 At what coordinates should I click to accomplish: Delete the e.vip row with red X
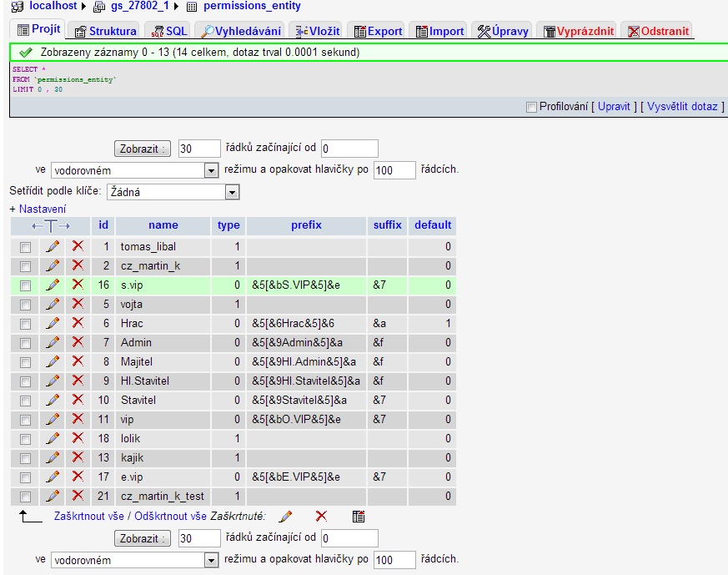pyautogui.click(x=78, y=477)
